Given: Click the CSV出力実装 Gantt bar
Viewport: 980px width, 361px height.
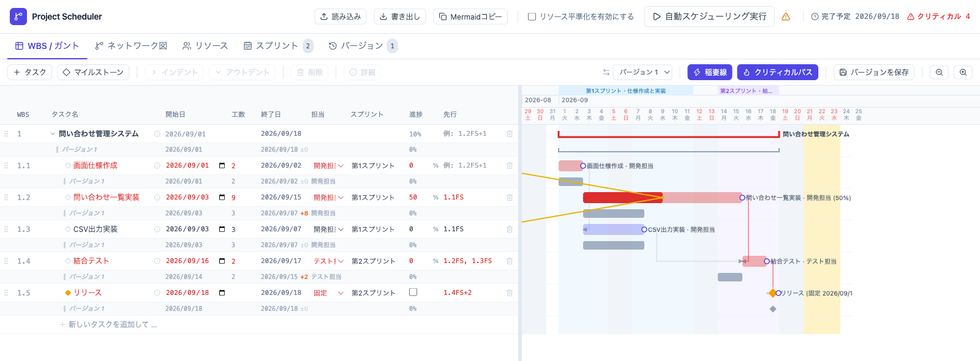Looking at the screenshot, I should point(613,229).
